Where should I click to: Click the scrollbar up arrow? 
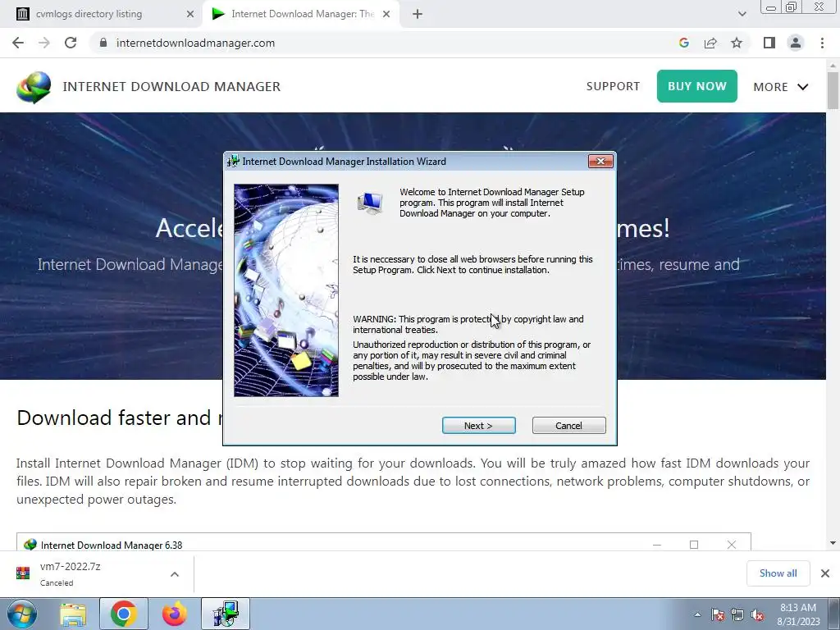point(833,64)
